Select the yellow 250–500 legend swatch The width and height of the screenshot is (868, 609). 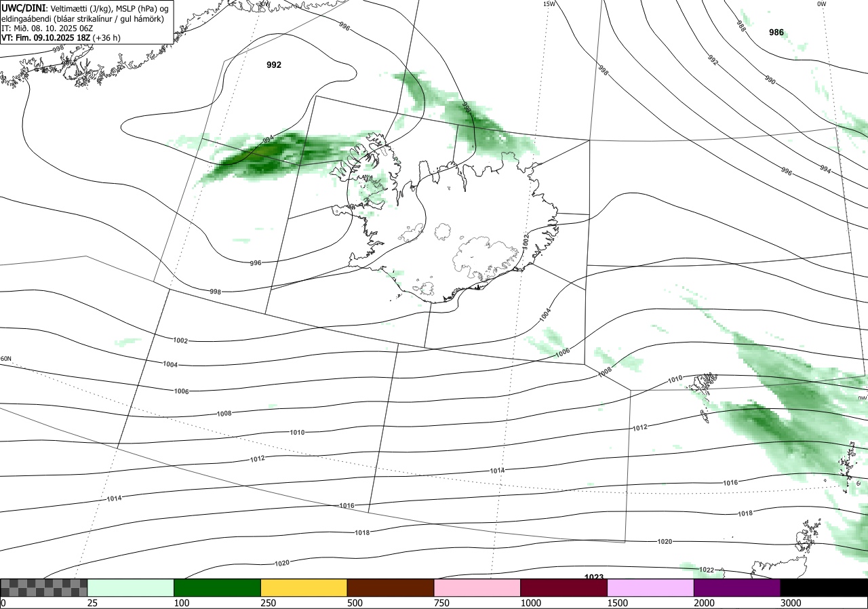coord(304,587)
